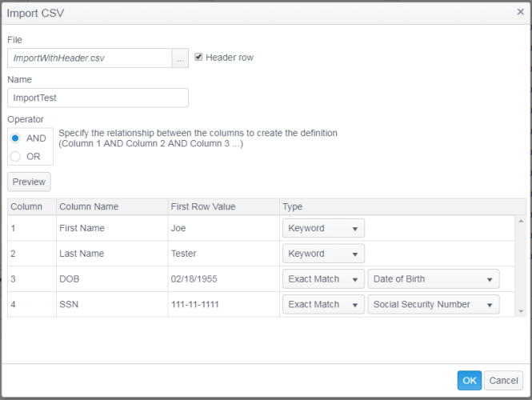This screenshot has height=400, width=532.
Task: Select the AND operator radio button
Action: tap(15, 138)
